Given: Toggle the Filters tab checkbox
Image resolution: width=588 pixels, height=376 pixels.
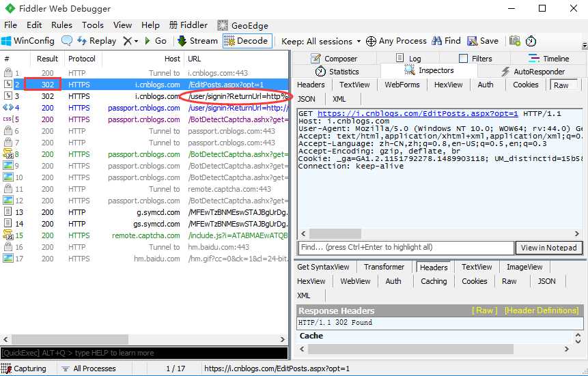Looking at the screenshot, I should click(464, 59).
